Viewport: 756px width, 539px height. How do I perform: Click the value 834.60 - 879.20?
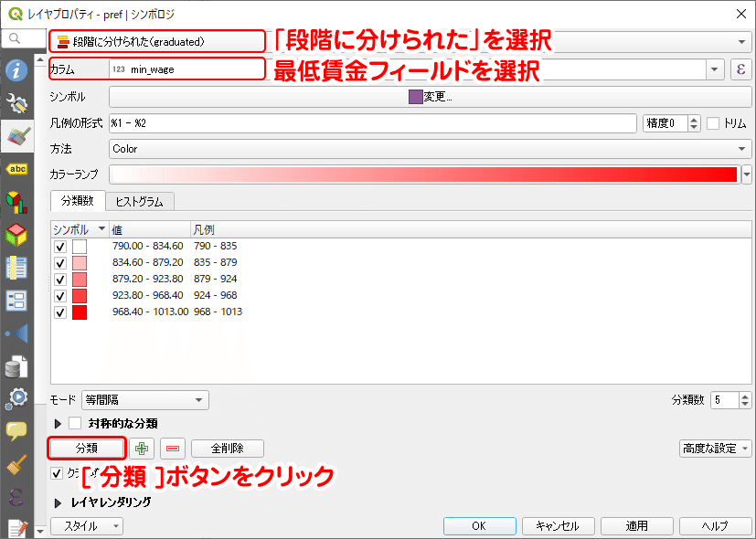tap(147, 262)
